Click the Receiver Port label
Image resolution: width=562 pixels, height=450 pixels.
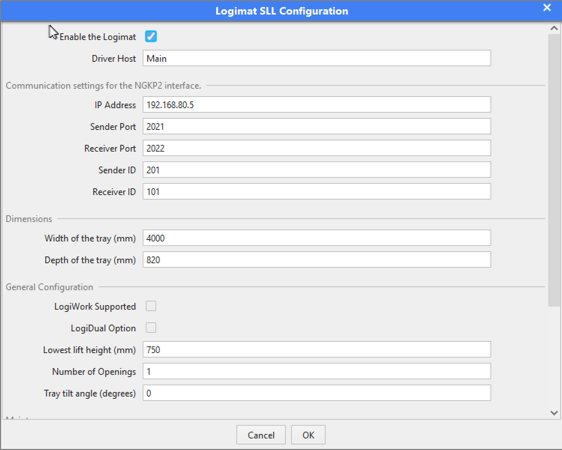[x=110, y=148]
